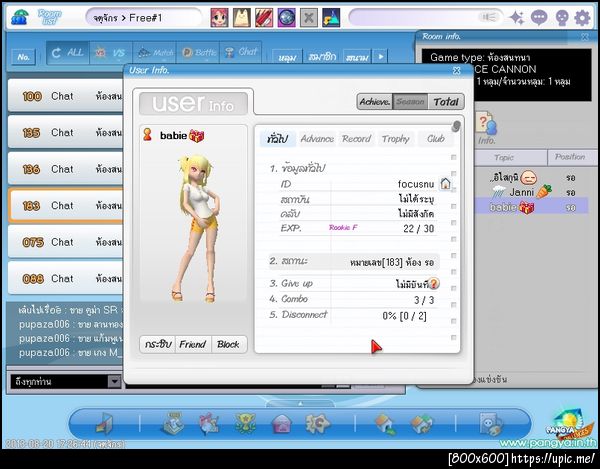Click the home icon beside focusnu ID
600x469 pixels.
[445, 183]
